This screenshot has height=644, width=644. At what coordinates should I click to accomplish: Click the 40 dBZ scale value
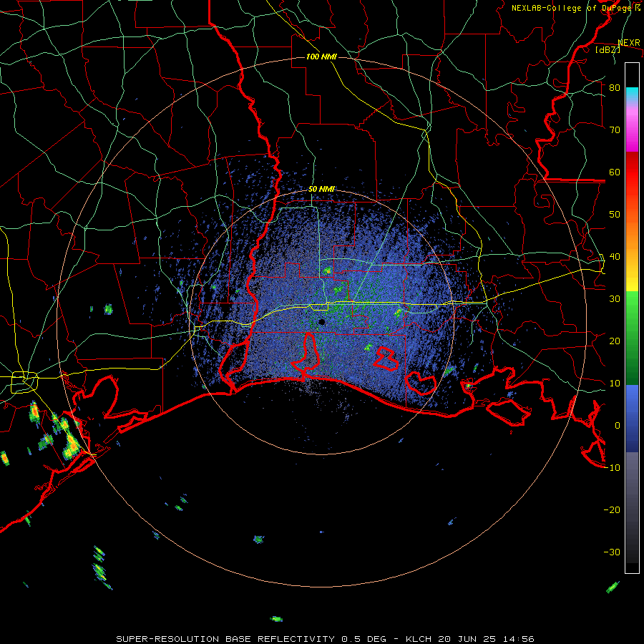tap(615, 256)
